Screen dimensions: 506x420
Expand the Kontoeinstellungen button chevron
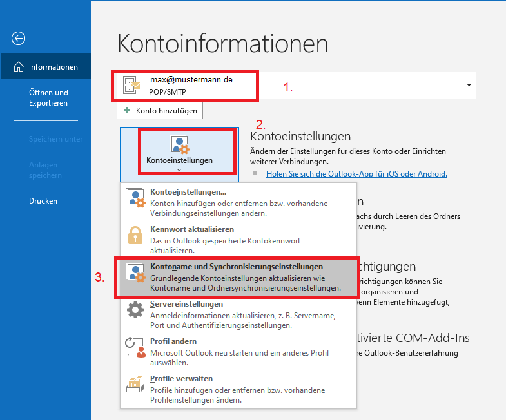[179, 170]
